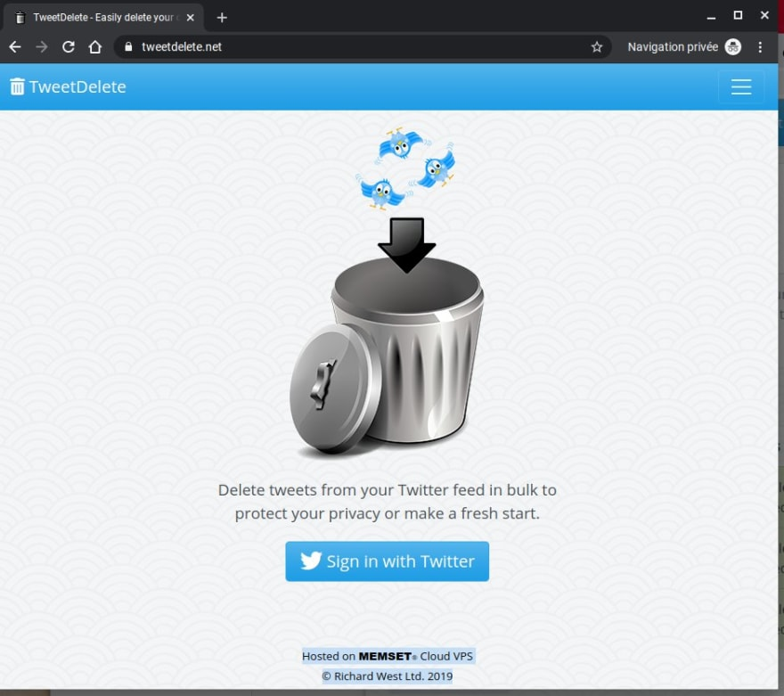Reload the tweetdelete.net page

[x=69, y=47]
